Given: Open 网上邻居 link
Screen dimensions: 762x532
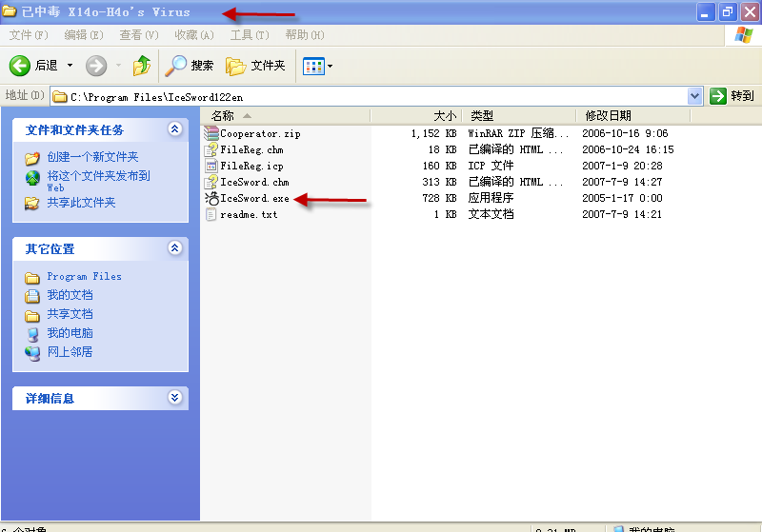Looking at the screenshot, I should coord(70,352).
